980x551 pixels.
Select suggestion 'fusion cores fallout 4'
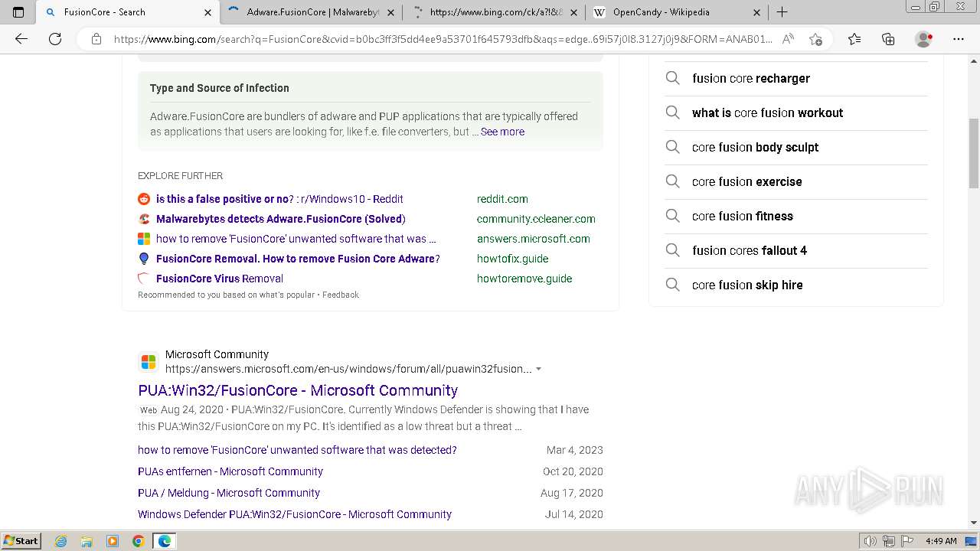coord(749,250)
